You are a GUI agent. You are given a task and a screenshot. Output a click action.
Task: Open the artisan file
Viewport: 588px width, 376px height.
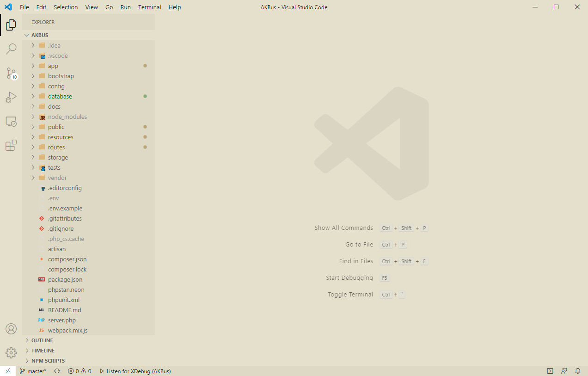(89, 249)
